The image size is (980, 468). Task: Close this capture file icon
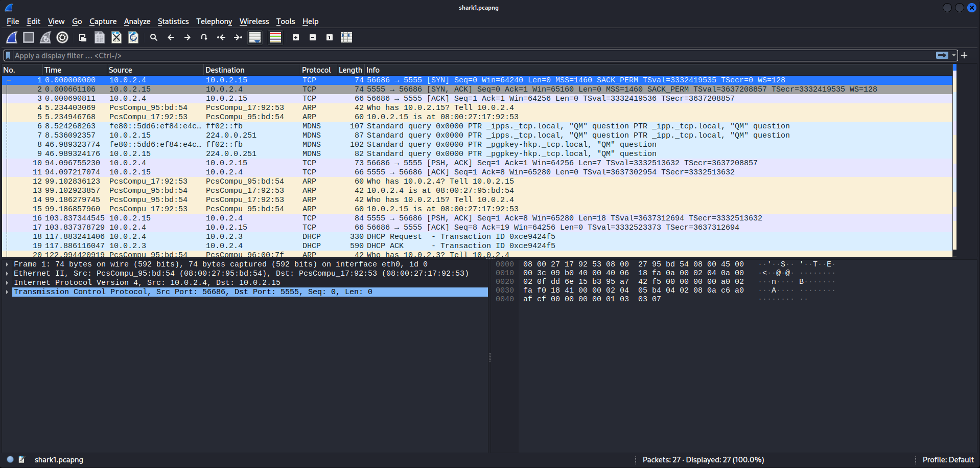tap(116, 37)
